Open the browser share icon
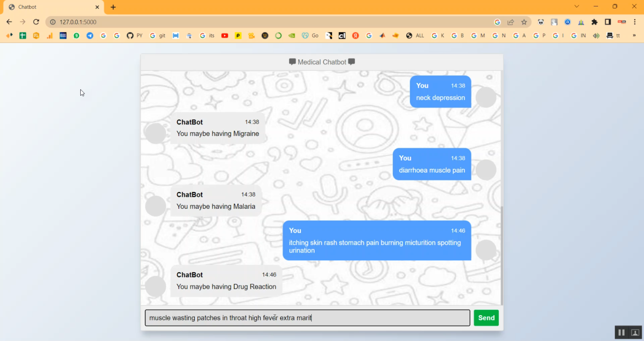Screen dimensions: 644x341 pyautogui.click(x=511, y=21)
